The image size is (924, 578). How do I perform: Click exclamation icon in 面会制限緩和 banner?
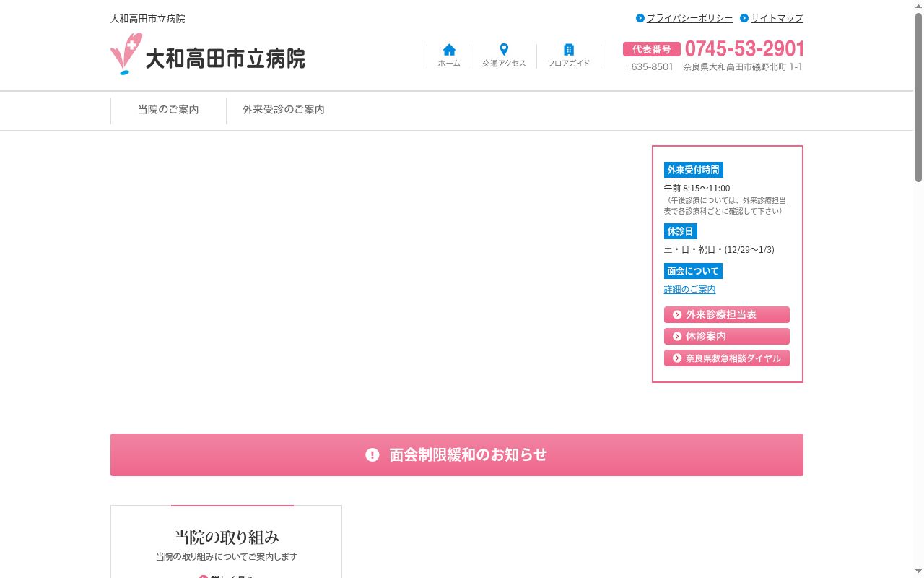click(372, 454)
